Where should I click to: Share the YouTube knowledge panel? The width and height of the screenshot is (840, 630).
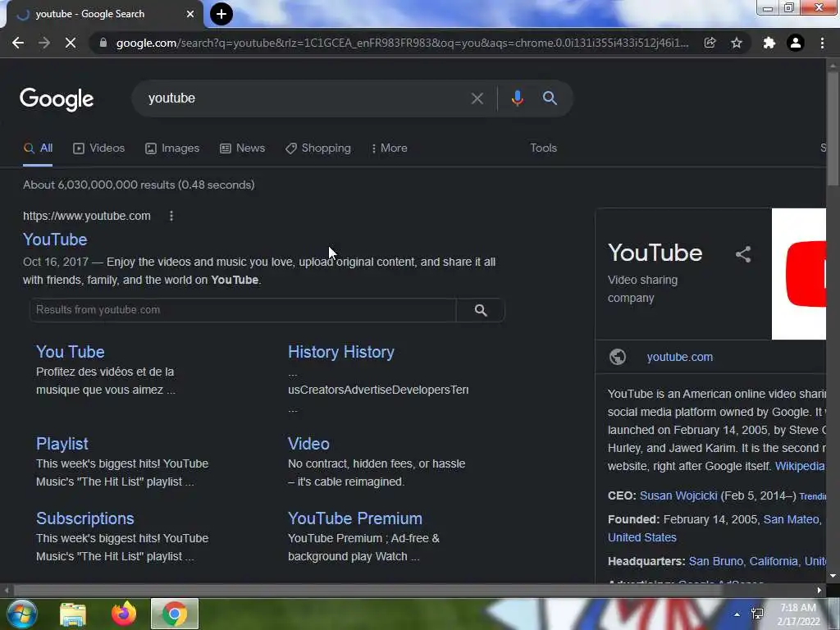(743, 254)
